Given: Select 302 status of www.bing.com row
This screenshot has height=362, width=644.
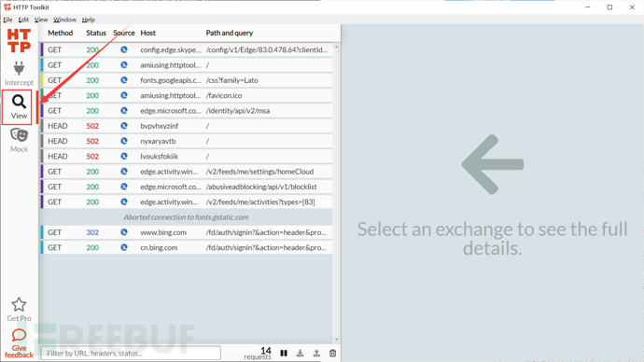Looking at the screenshot, I should click(92, 232).
